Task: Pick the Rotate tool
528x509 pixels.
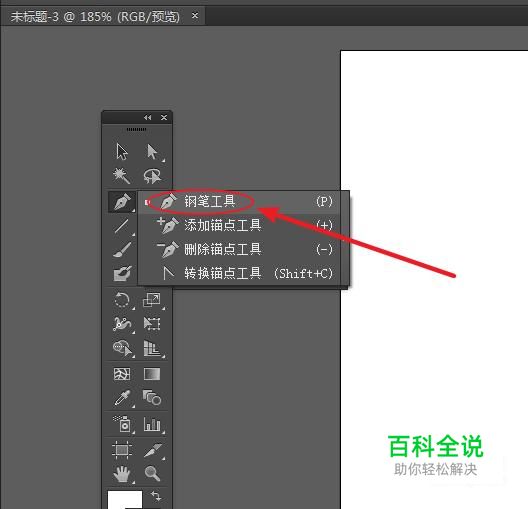Action: 122,300
